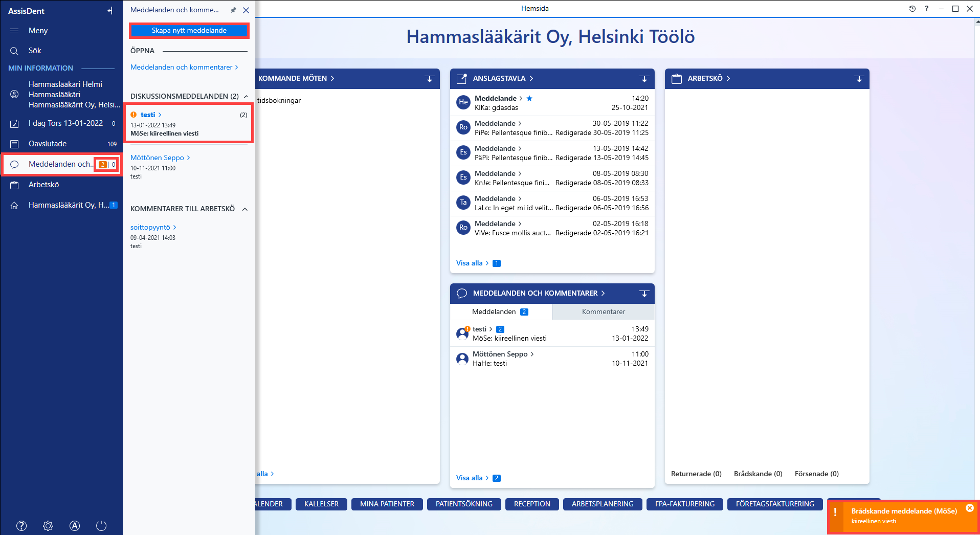Click Skapa nytt meddelande button
Screen dimensions: 980x535
[x=189, y=31]
